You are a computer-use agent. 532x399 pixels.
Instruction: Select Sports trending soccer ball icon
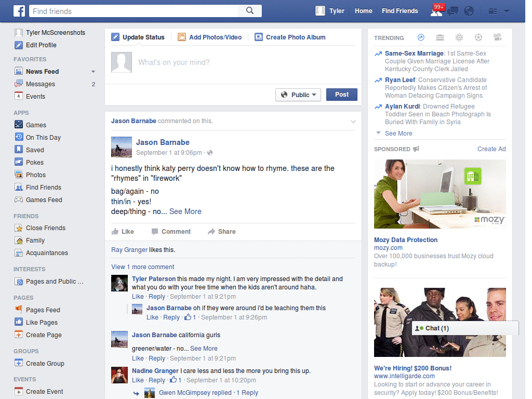[x=478, y=37]
